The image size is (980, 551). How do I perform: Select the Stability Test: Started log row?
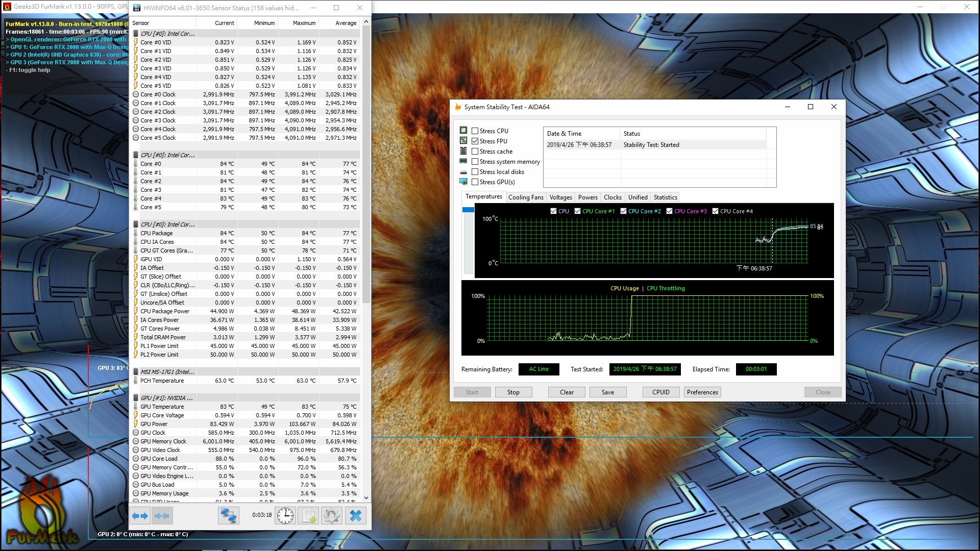(x=655, y=145)
